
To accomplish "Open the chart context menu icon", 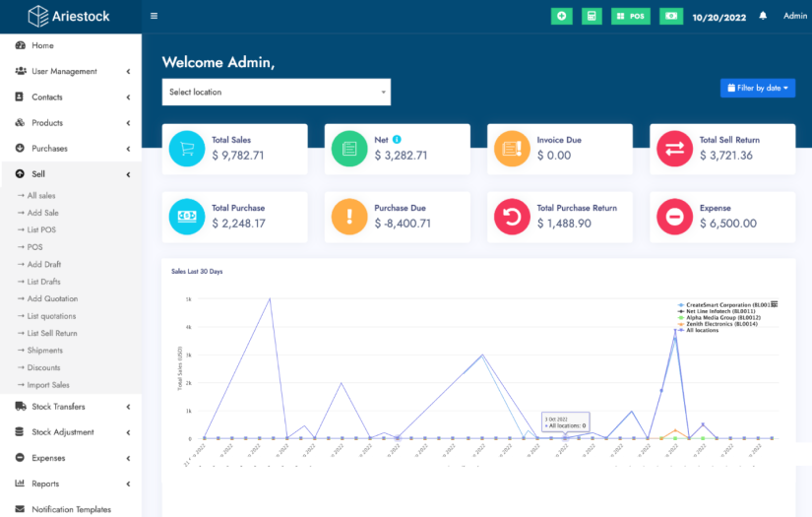I will 775,303.
